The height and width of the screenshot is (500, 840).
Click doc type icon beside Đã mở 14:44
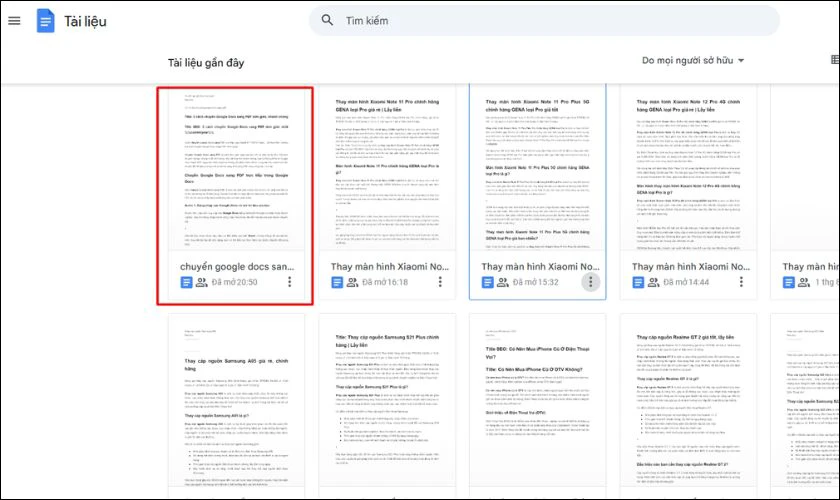pos(638,282)
